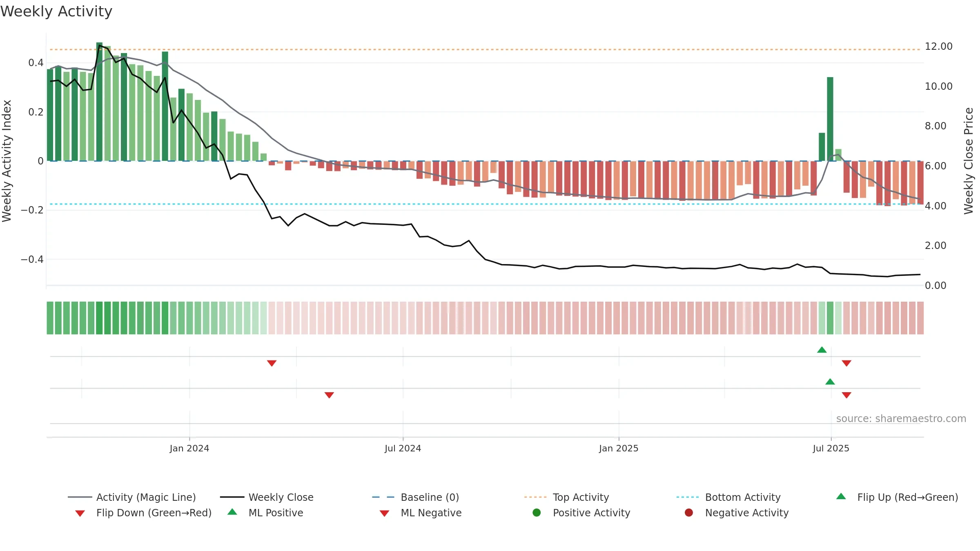Click the −0.2 activity index tick

click(32, 210)
